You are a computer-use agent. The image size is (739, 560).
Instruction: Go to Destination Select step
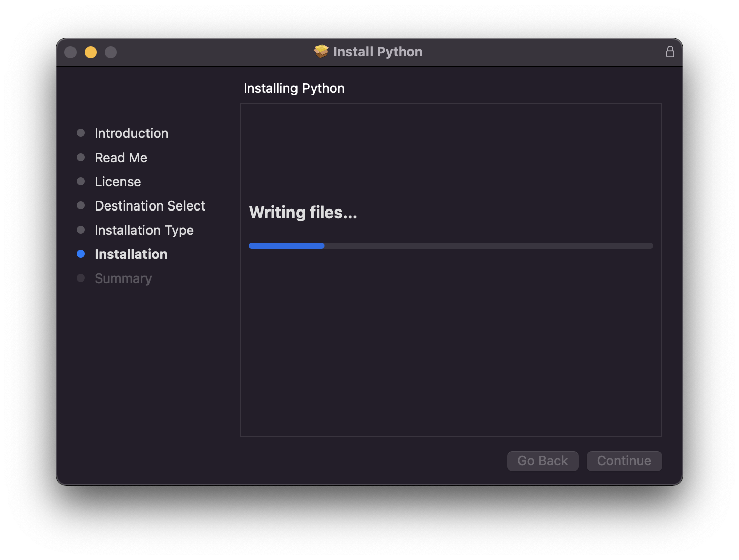(x=150, y=206)
